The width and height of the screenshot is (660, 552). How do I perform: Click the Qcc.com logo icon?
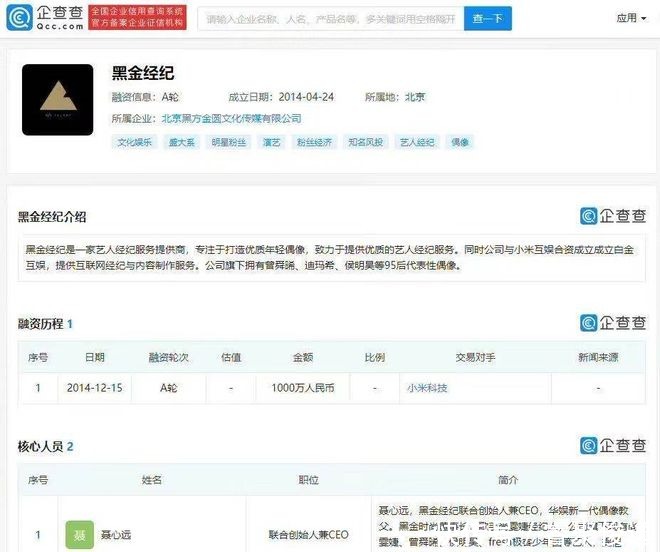(x=19, y=18)
